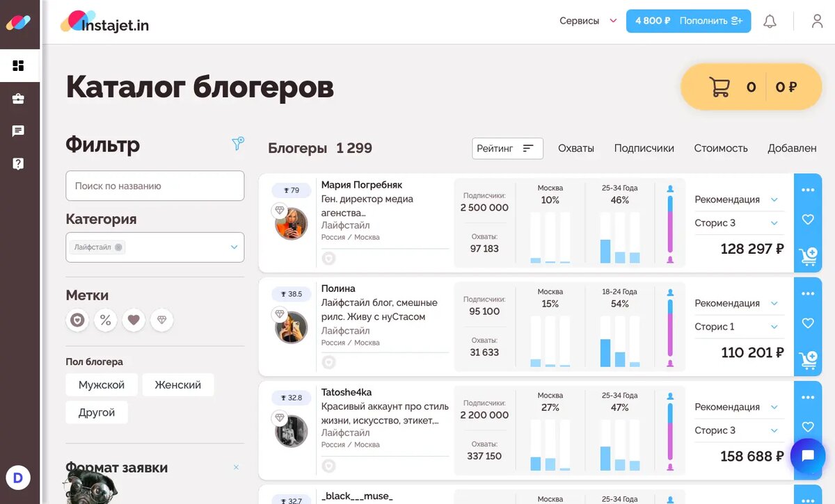Image resolution: width=835 pixels, height=504 pixels.
Task: Select the catalog grid icon in the sidebar
Action: pyautogui.click(x=19, y=66)
